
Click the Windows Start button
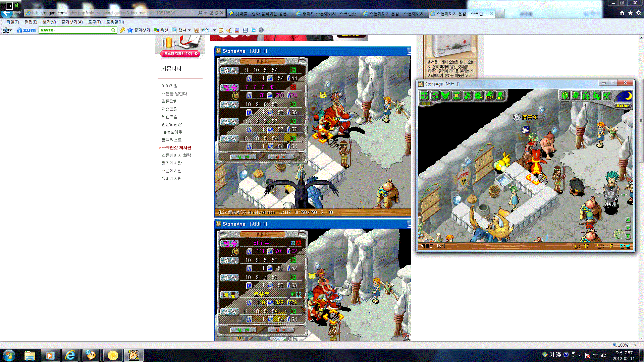[9, 355]
